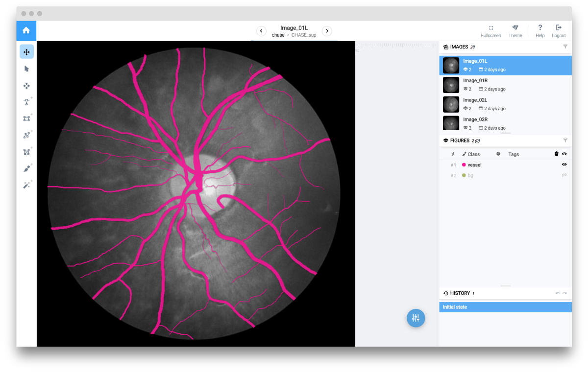588x375 pixels.
Task: Select the pan/move scene tool
Action: click(26, 52)
